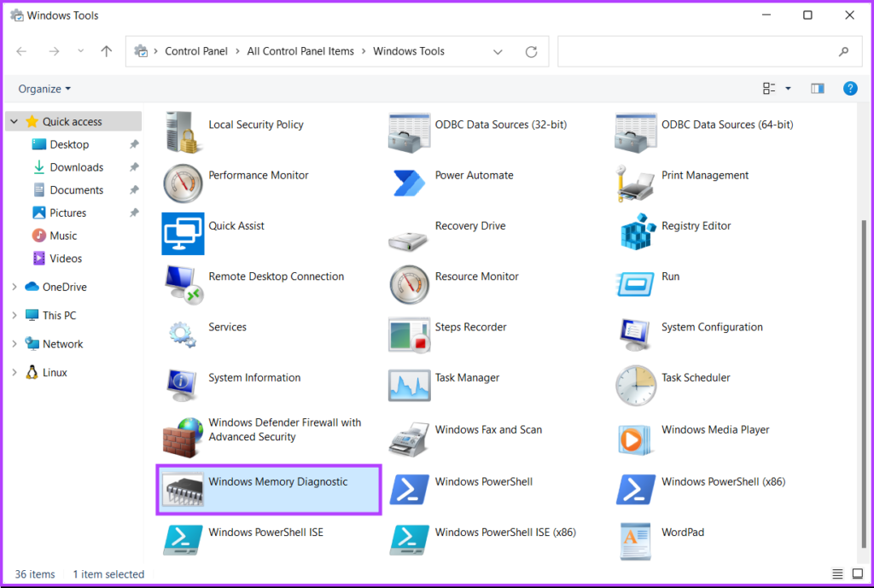Click the Help question mark icon
Image resolution: width=874 pixels, height=588 pixels.
(x=850, y=89)
